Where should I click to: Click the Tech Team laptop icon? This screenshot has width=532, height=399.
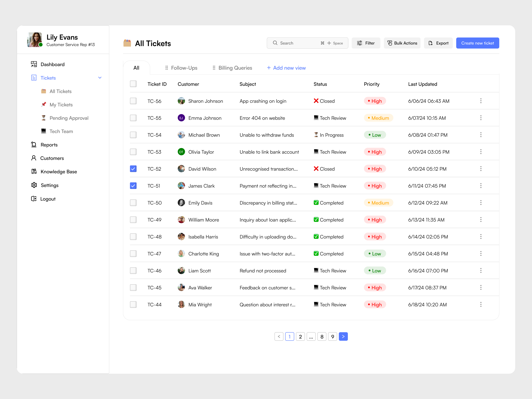[44, 131]
